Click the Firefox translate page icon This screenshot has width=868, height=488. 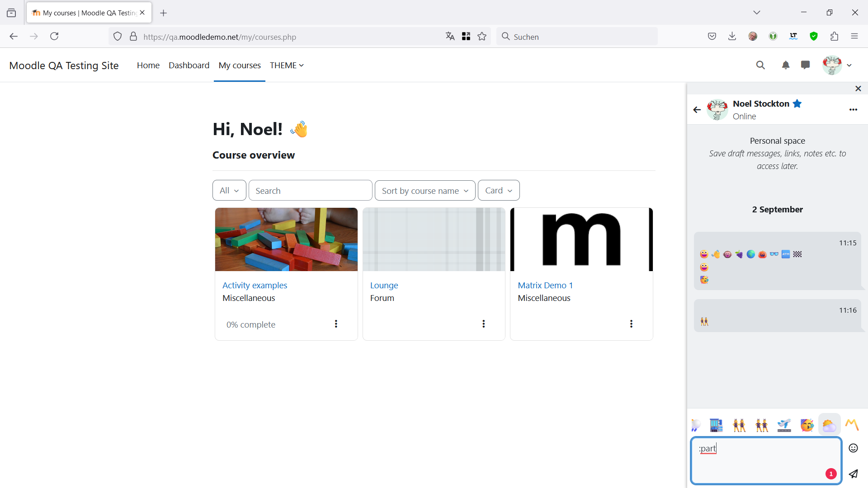click(x=450, y=37)
